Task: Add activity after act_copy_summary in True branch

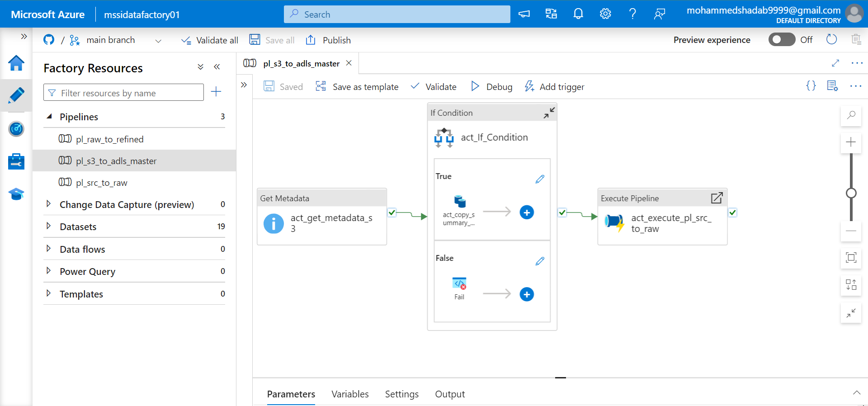Action: tap(527, 212)
